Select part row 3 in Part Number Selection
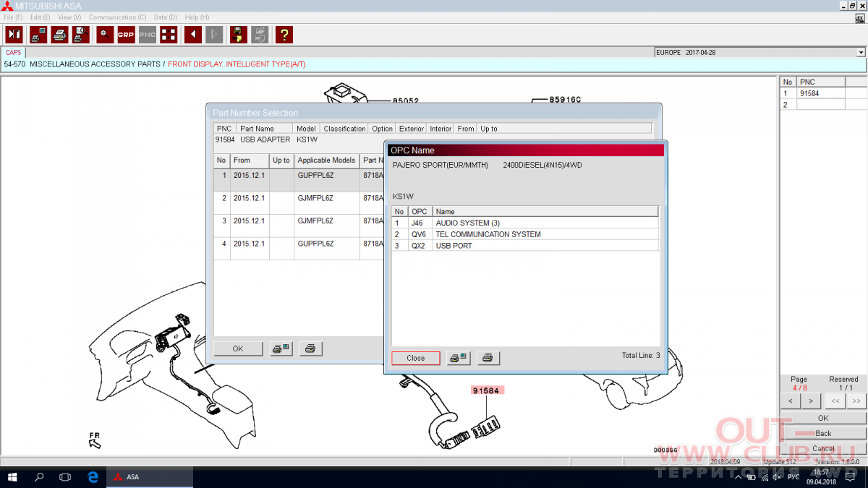868x488 pixels. pos(299,226)
